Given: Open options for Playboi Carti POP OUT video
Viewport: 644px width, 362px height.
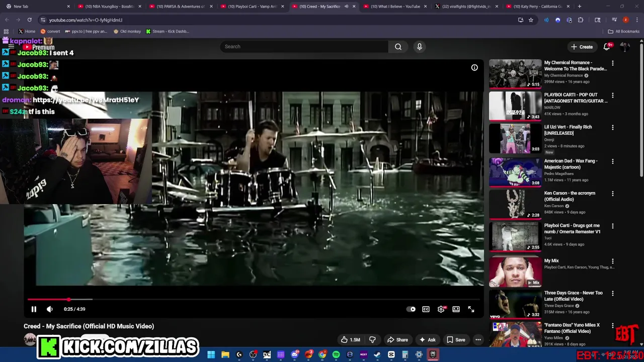Looking at the screenshot, I should click(x=612, y=96).
